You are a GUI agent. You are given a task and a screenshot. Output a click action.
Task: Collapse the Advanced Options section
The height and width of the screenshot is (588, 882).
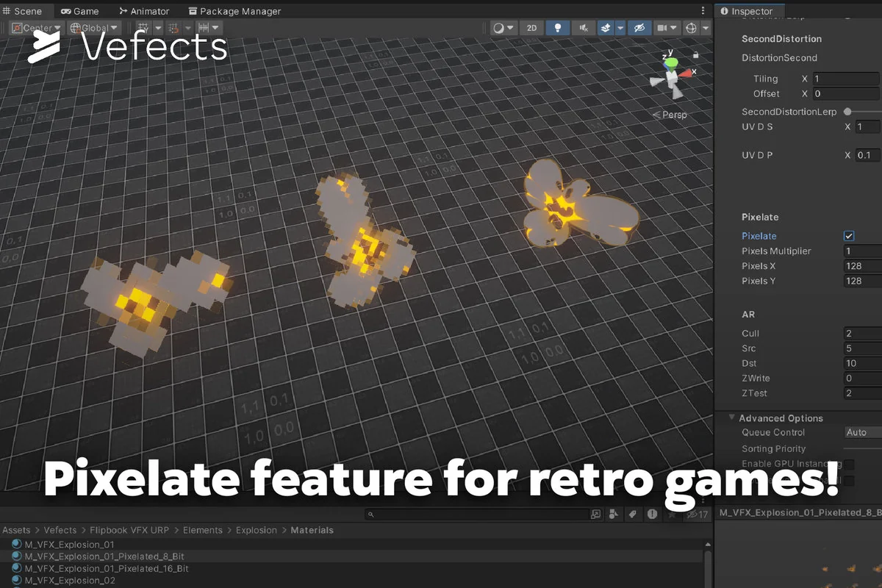click(x=732, y=417)
